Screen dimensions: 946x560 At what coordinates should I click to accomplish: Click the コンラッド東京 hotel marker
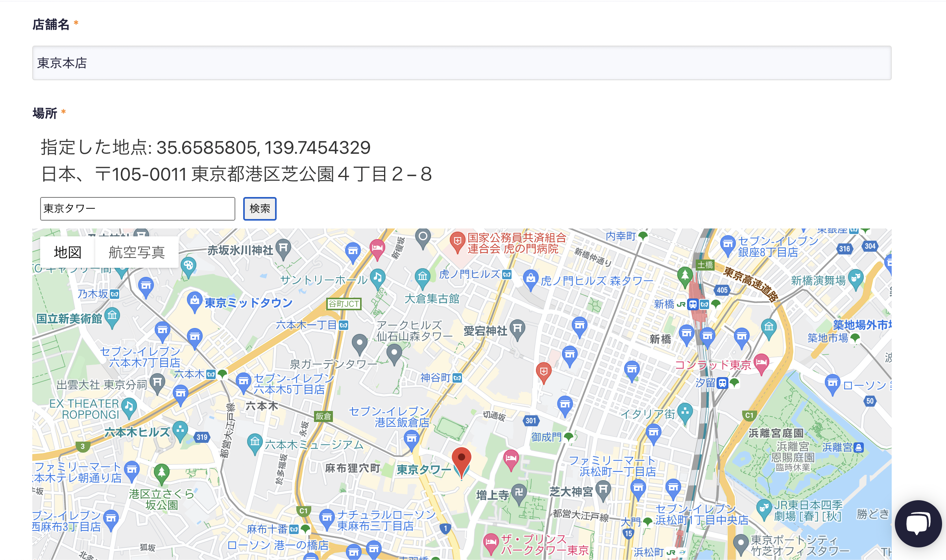tap(761, 362)
